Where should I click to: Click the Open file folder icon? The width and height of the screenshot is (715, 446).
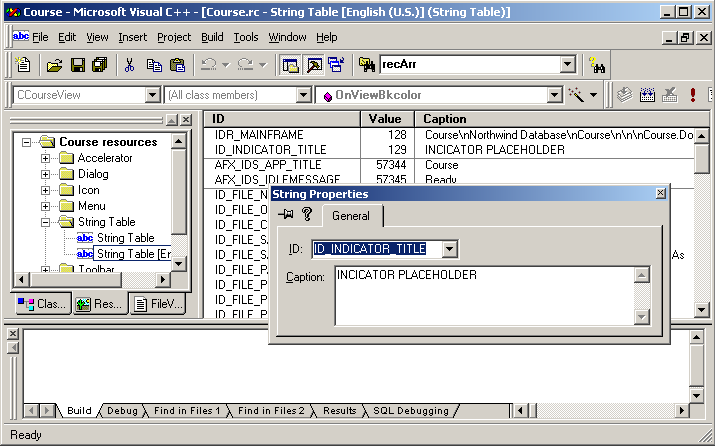coord(54,65)
